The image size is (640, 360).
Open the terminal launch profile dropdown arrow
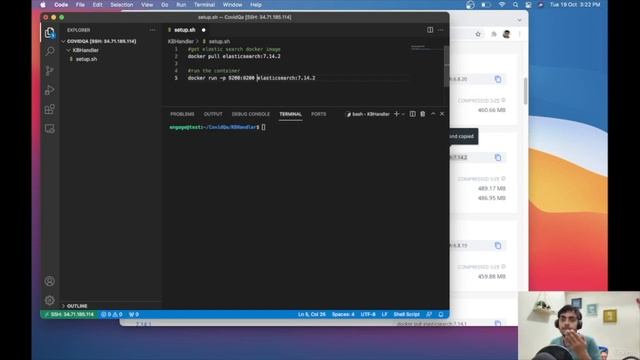tap(403, 114)
